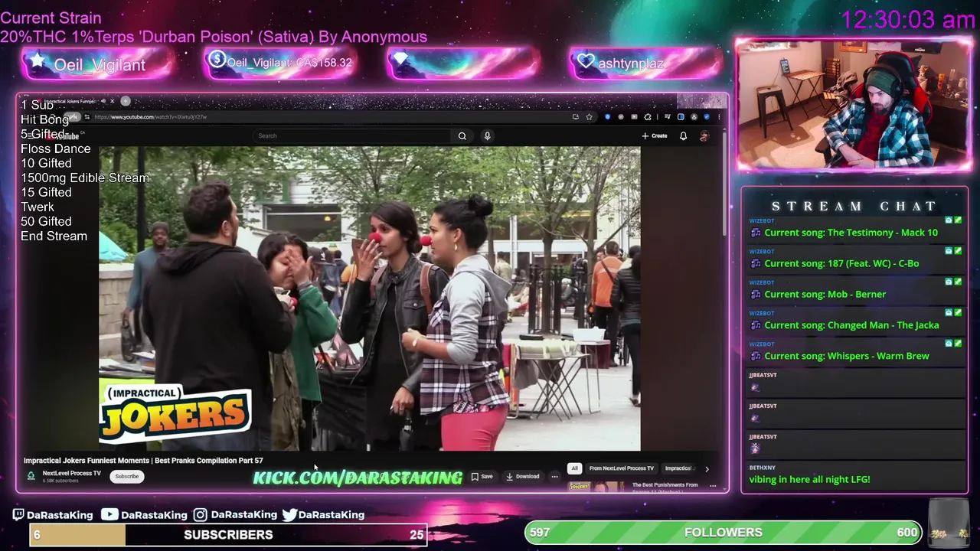
Task: Click the Followers goal progress bar
Action: click(723, 532)
